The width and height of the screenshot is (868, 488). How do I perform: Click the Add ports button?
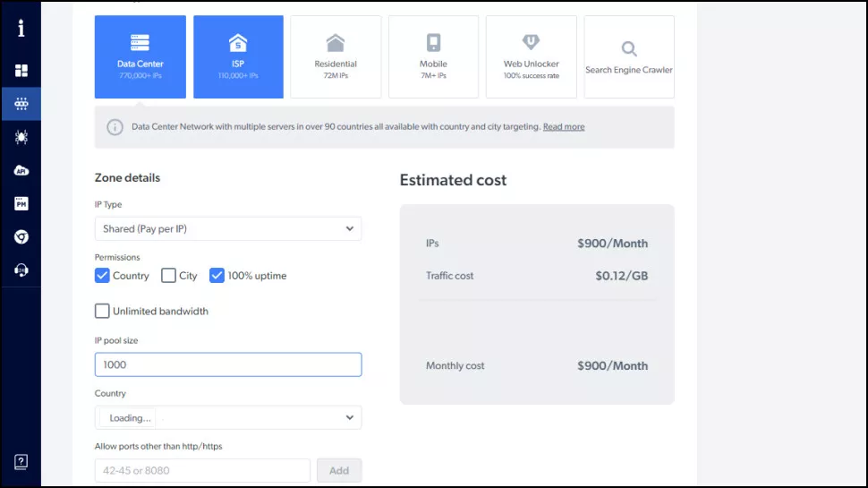(x=339, y=470)
